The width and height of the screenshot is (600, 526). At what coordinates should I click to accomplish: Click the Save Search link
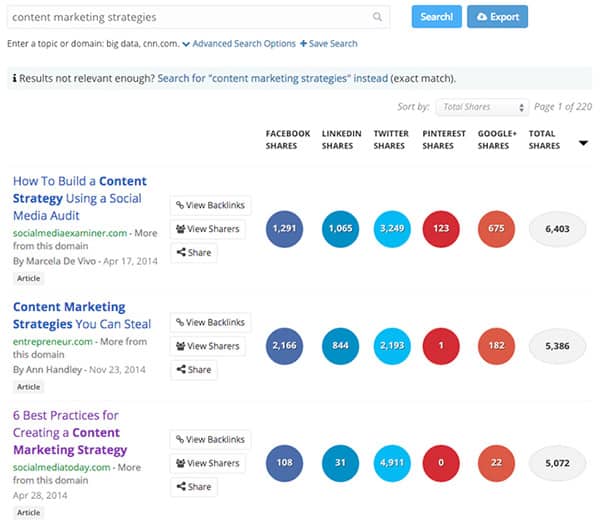[x=329, y=44]
